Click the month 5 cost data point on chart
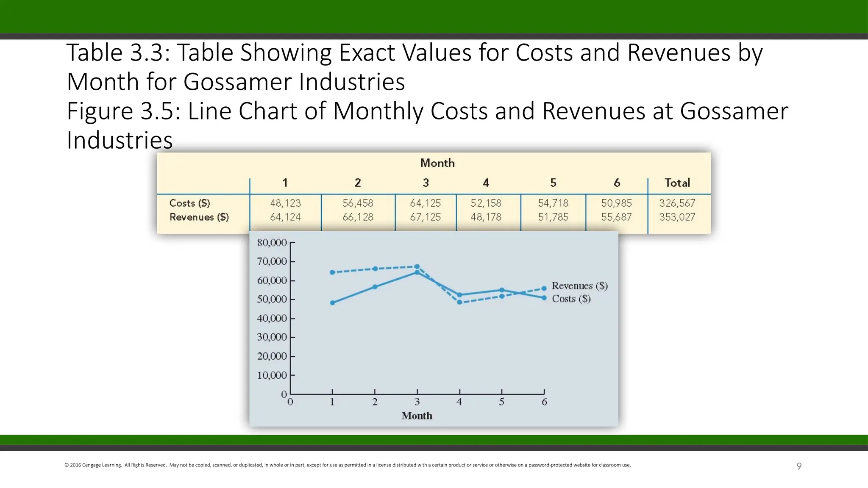 [x=502, y=290]
